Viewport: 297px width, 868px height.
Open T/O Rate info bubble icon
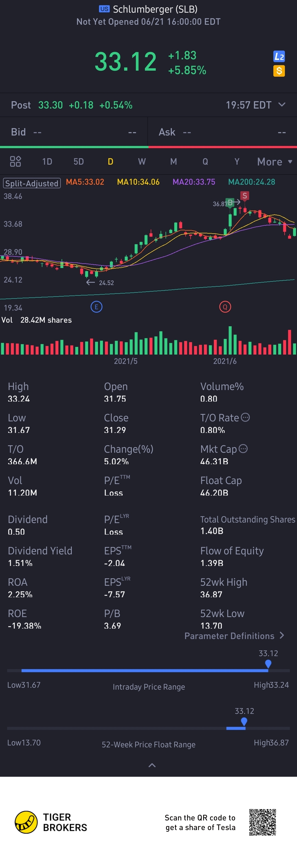pos(245,418)
